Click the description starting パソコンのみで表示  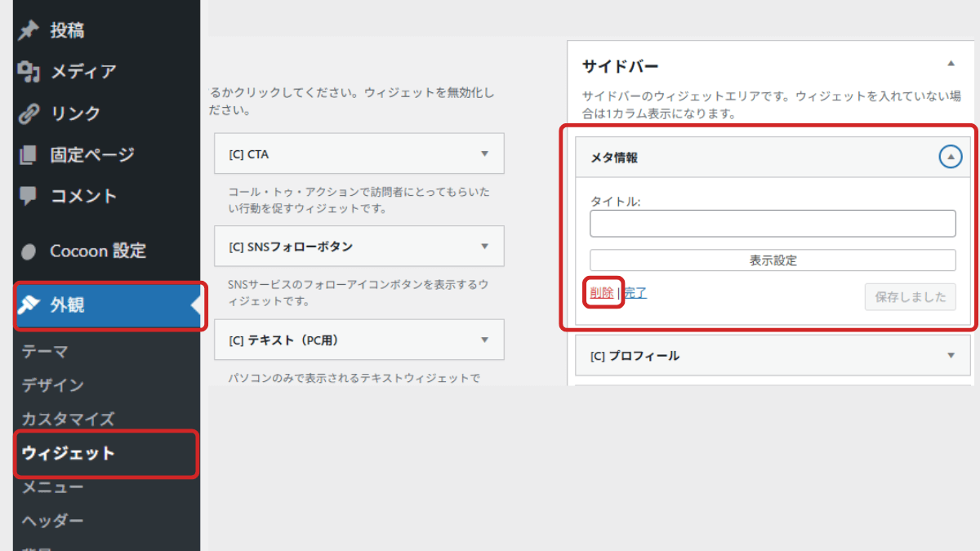[354, 378]
